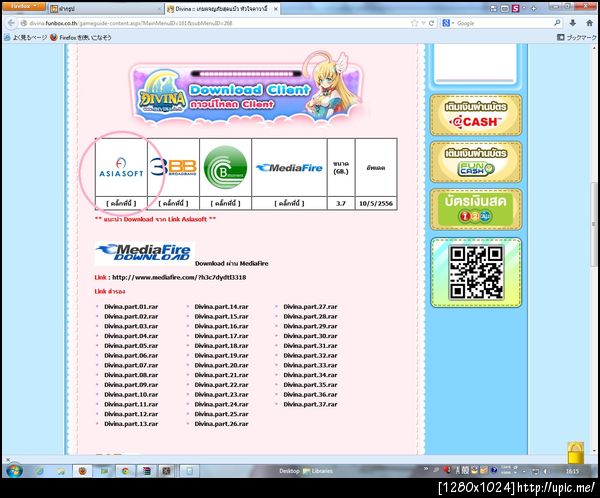Download Divina.part.22.rar
The height and width of the screenshot is (498, 600).
222,385
